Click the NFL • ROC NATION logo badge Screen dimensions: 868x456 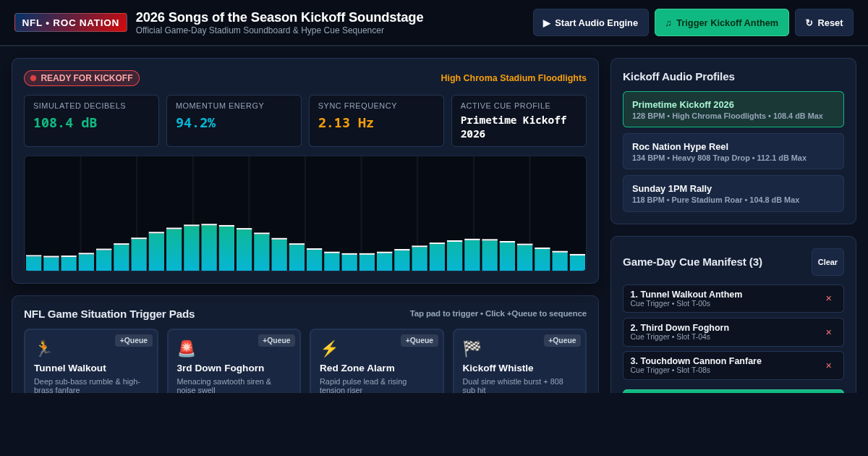(71, 22)
